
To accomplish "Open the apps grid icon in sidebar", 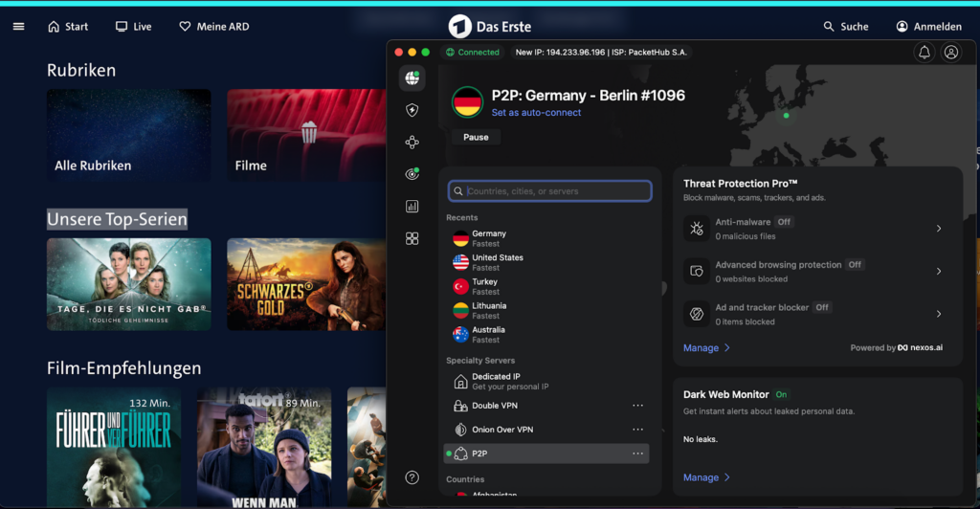I will point(412,238).
